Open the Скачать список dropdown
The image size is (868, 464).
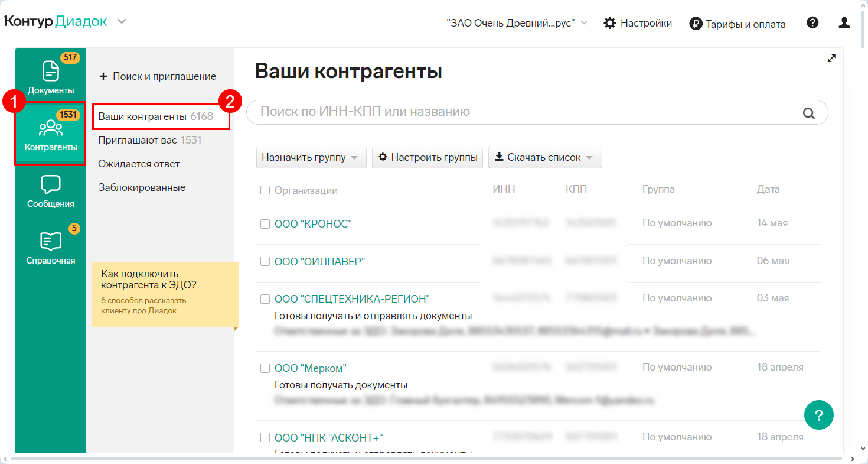(x=545, y=158)
